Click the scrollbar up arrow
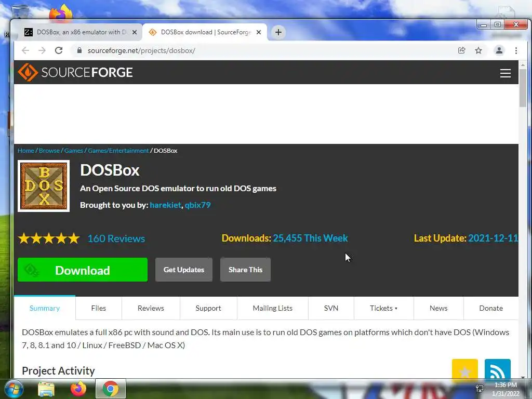532x399 pixels. pyautogui.click(x=523, y=64)
